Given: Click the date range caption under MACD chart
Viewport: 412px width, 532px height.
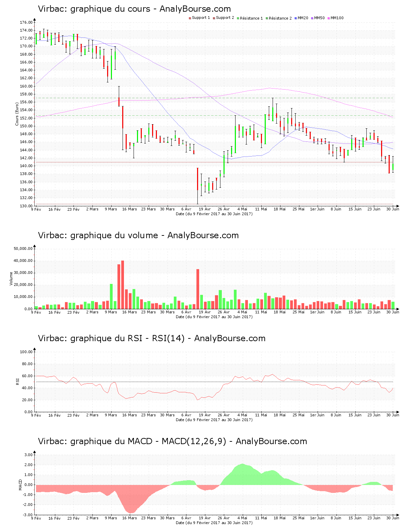Looking at the screenshot, I should (214, 523).
